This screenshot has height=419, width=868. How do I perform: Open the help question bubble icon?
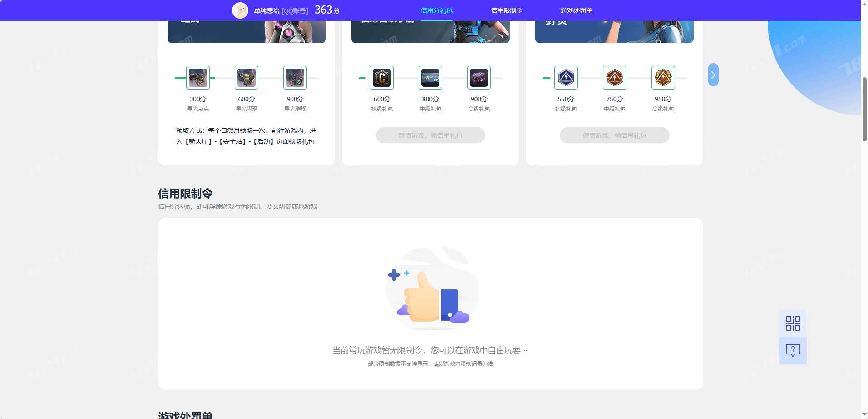tap(793, 350)
